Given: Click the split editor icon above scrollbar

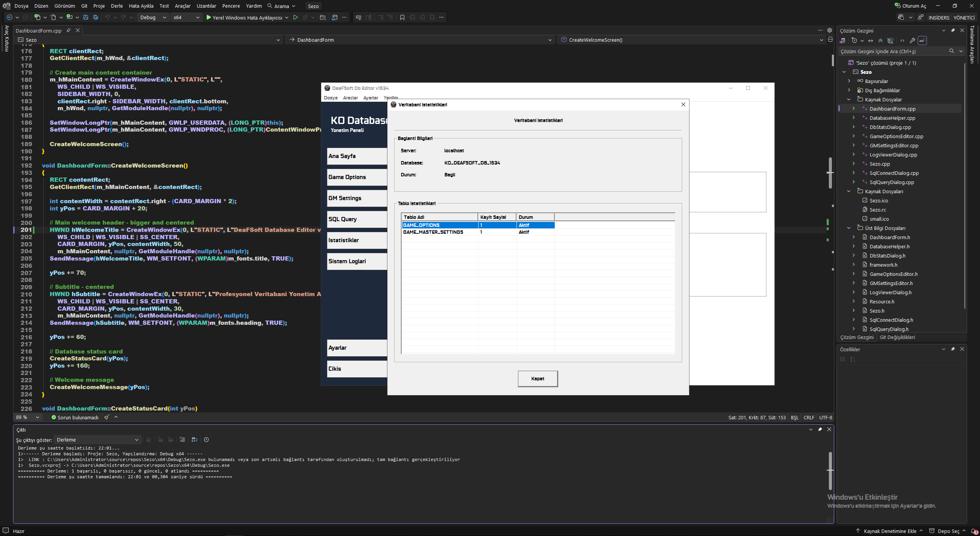Looking at the screenshot, I should (830, 39).
